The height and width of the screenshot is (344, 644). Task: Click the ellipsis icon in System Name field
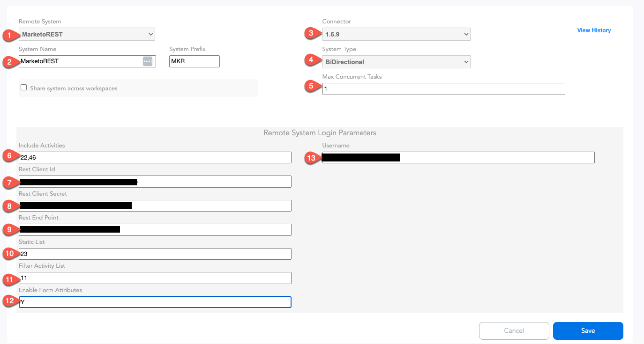click(x=148, y=61)
